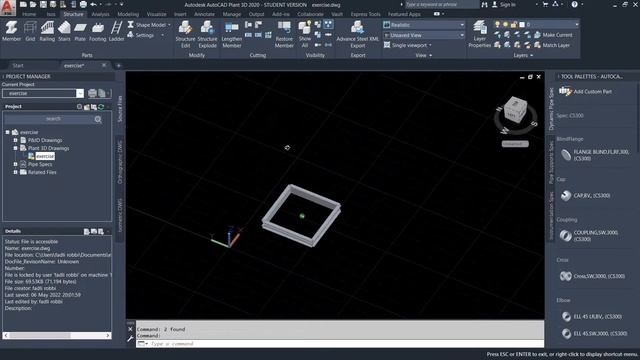Select the Footing tool
Screen dimensions: 640x360
tap(98, 31)
